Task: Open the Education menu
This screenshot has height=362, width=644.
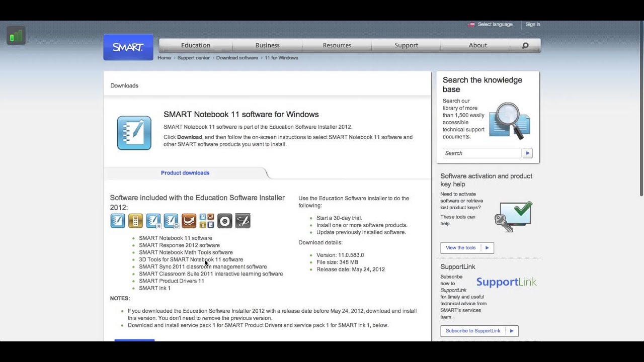Action: tap(196, 45)
